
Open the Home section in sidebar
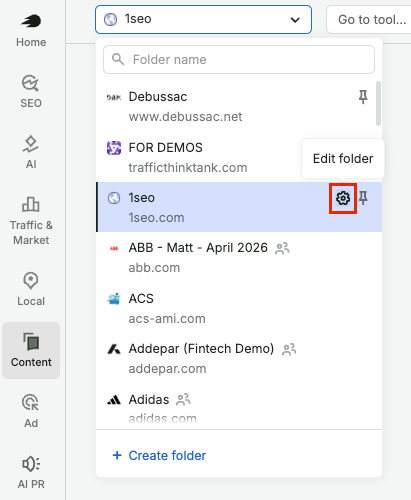click(31, 31)
